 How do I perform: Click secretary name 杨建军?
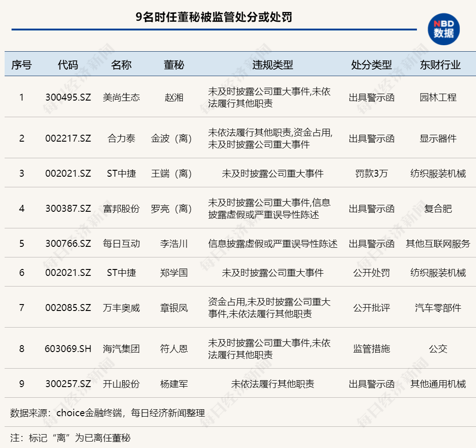click(174, 384)
